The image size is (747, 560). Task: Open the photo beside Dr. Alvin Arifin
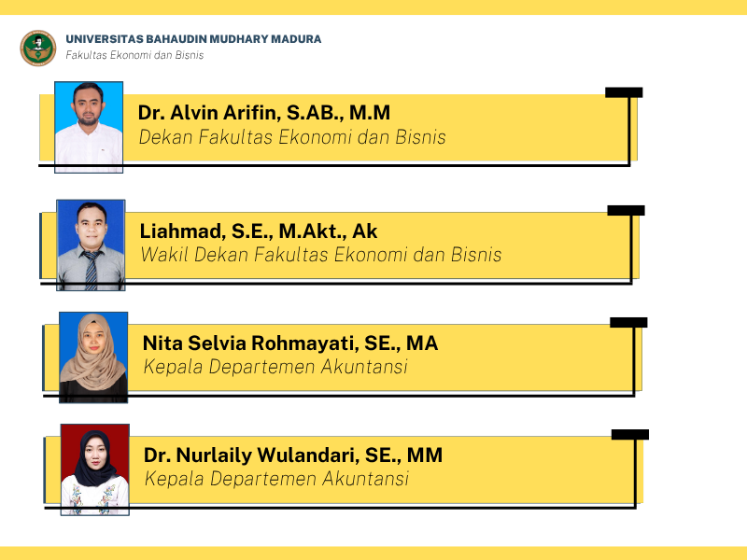tap(89, 127)
